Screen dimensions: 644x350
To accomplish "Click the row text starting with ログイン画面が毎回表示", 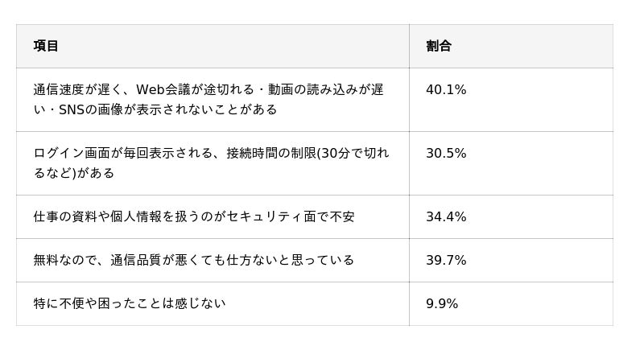I will pos(211,163).
